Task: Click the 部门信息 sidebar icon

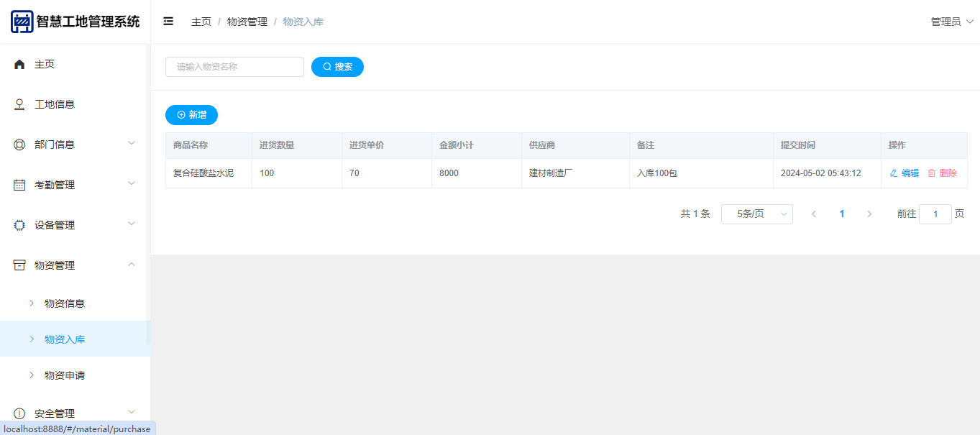Action: [19, 145]
